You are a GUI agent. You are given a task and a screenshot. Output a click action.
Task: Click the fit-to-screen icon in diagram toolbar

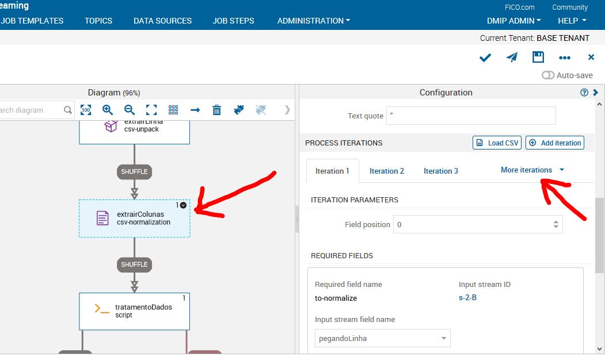[x=151, y=110]
